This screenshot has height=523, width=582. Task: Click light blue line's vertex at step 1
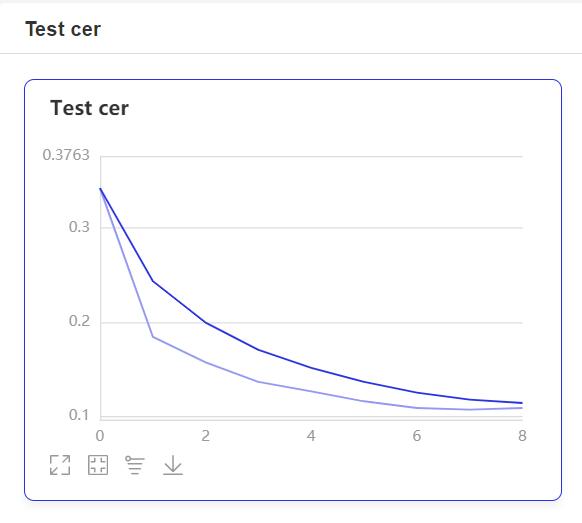coord(153,337)
